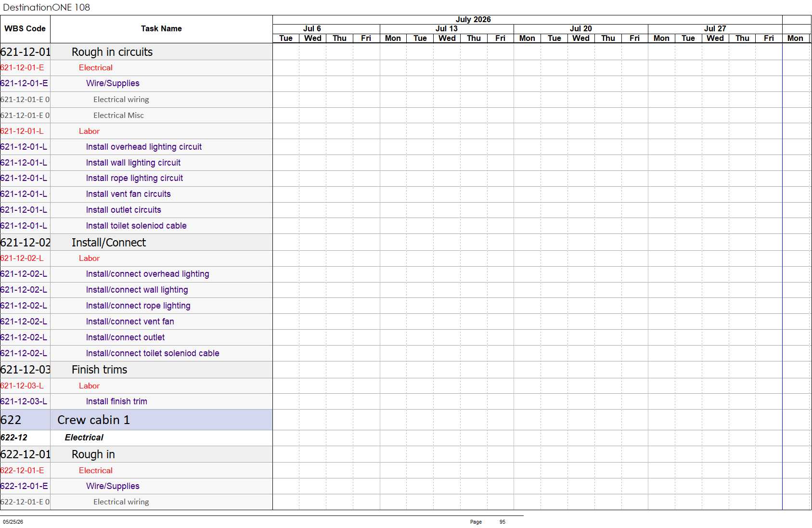Select the Wire/Supplies row under 621-12-01-E
Viewport: 812px width, 528px height.
click(136, 83)
